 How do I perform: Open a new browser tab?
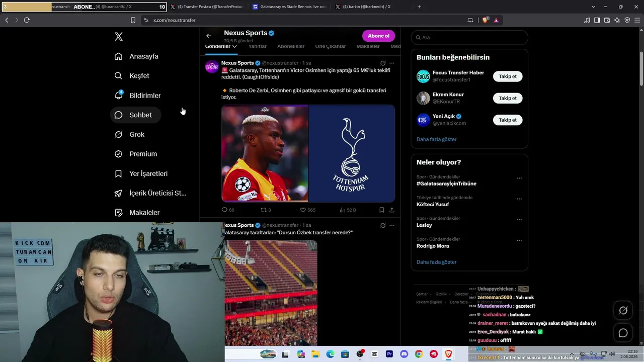419,7
